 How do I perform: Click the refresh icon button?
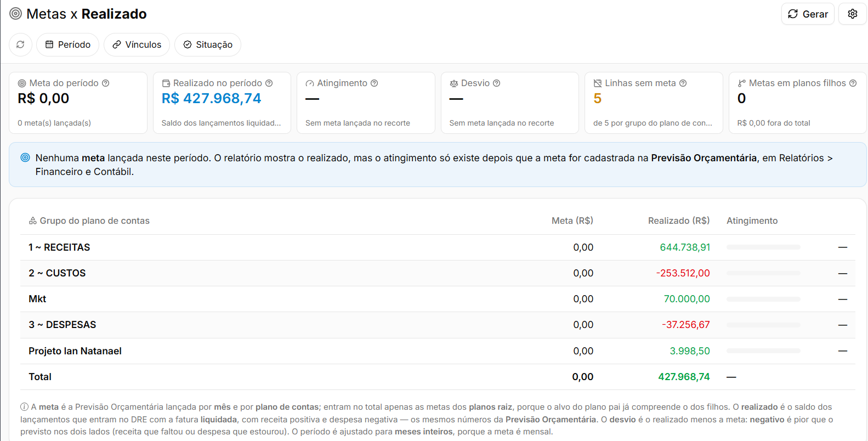(x=20, y=44)
